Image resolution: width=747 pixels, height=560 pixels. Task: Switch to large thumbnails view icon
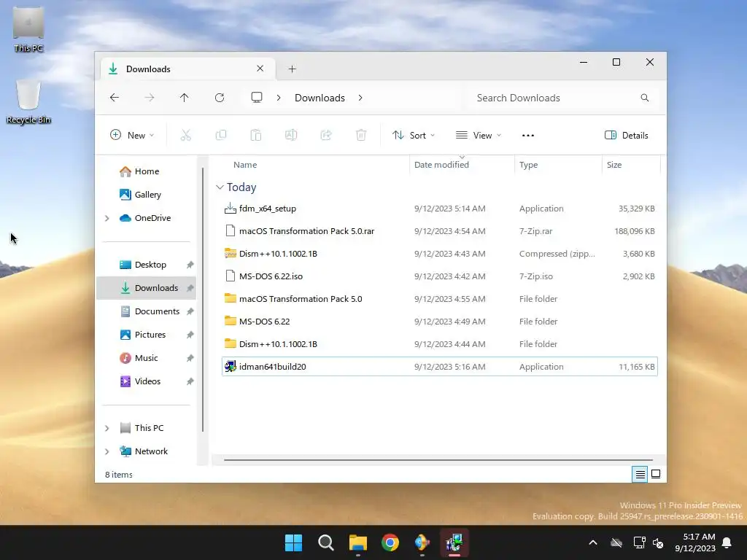[x=656, y=474]
